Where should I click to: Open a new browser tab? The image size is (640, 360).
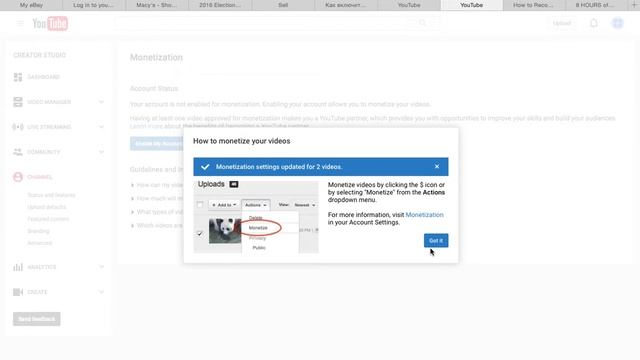click(x=634, y=5)
